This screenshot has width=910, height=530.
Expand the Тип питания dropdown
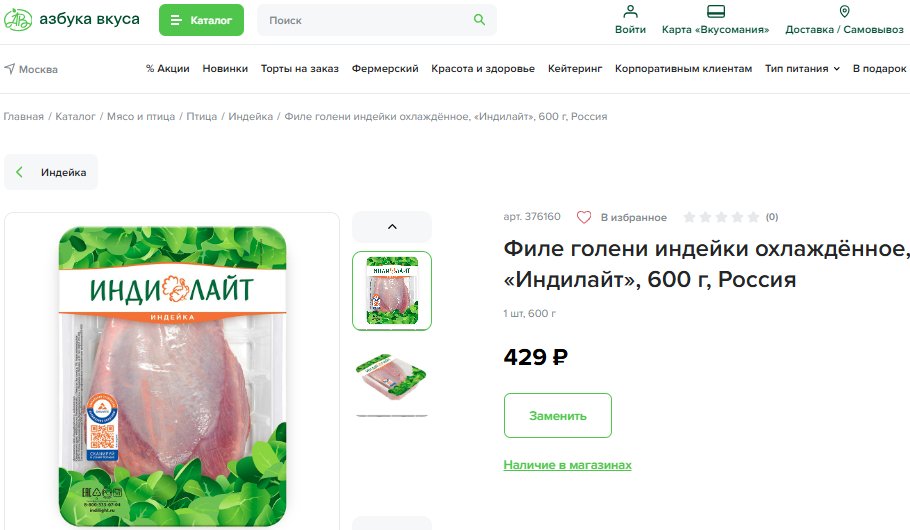[802, 68]
